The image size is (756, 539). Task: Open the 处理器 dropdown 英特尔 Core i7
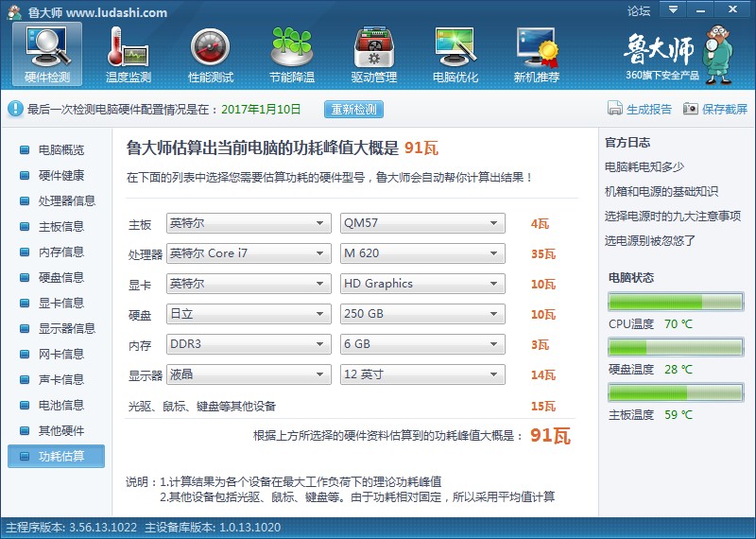click(x=249, y=253)
